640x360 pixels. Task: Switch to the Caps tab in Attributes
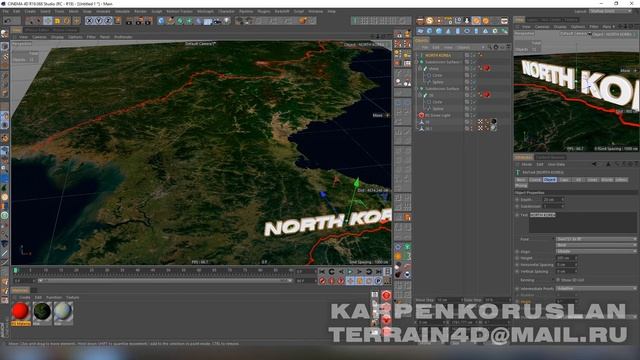pyautogui.click(x=564, y=180)
